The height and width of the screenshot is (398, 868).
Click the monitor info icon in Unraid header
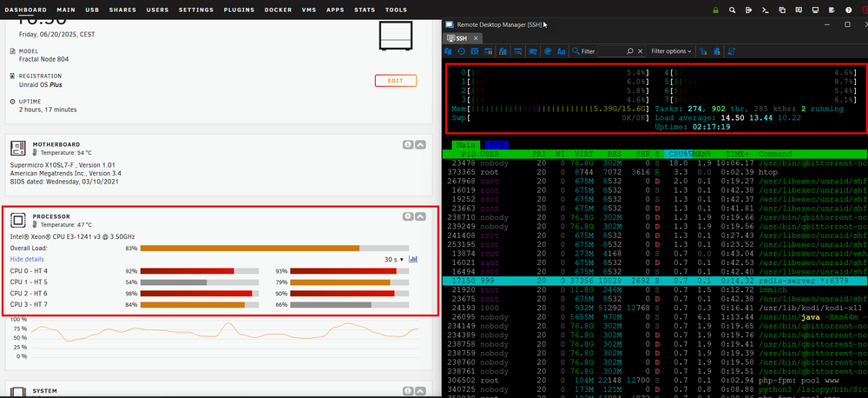coord(815,10)
